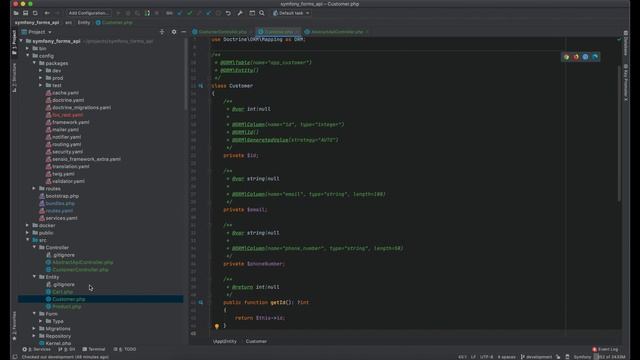Click the Entity breadcrumb in navigation bar

[84, 23]
